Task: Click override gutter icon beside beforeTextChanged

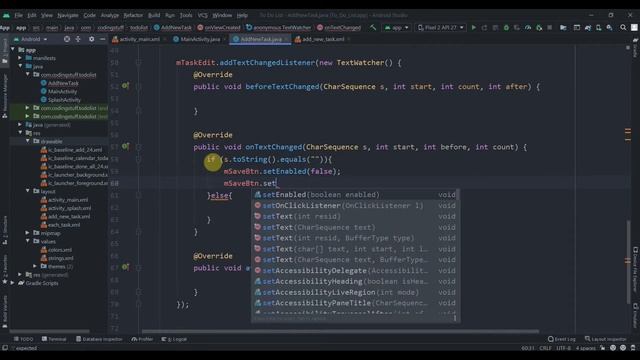Action: point(125,86)
